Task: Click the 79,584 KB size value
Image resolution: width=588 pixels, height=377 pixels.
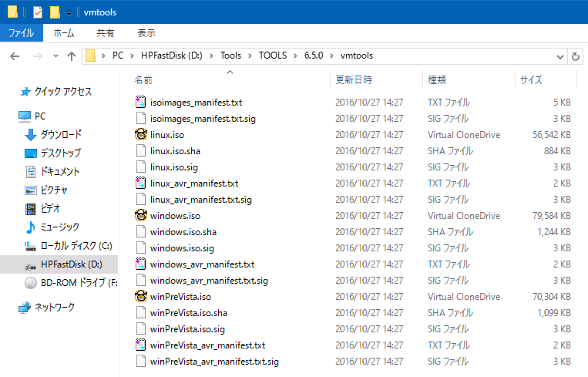Action: tap(552, 216)
